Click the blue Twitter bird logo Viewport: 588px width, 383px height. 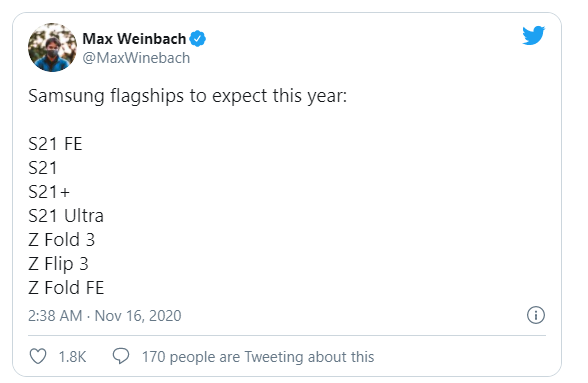tap(534, 35)
